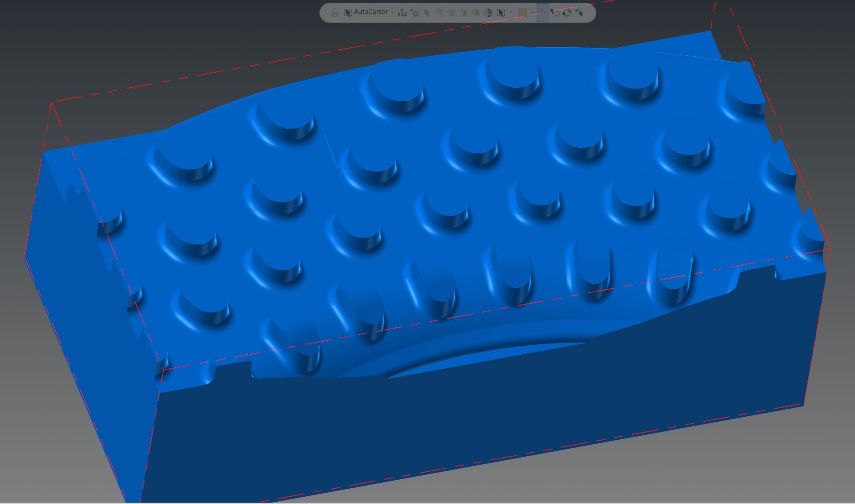Image resolution: width=855 pixels, height=504 pixels.
Task: Select the standard selection arrow icon
Action: [427, 13]
